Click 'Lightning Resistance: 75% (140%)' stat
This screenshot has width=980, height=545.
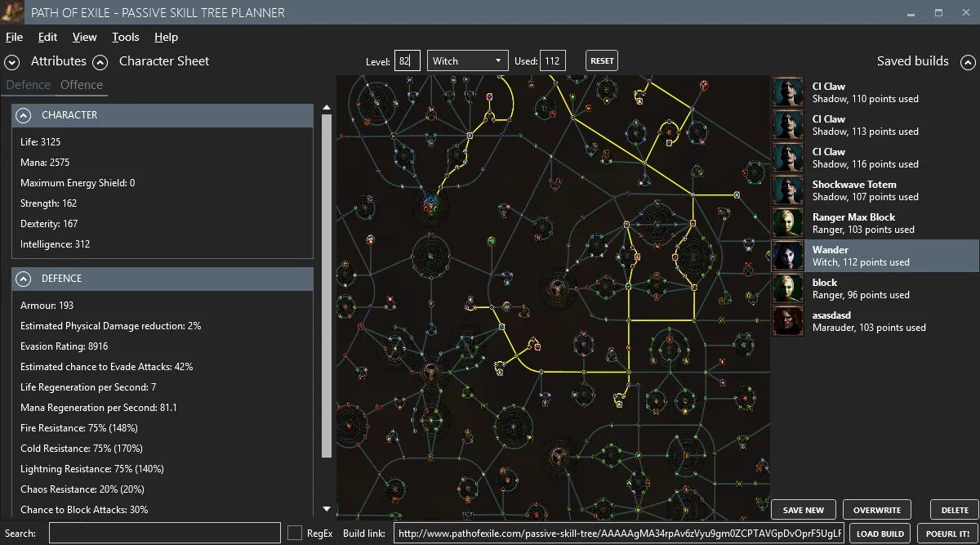92,469
